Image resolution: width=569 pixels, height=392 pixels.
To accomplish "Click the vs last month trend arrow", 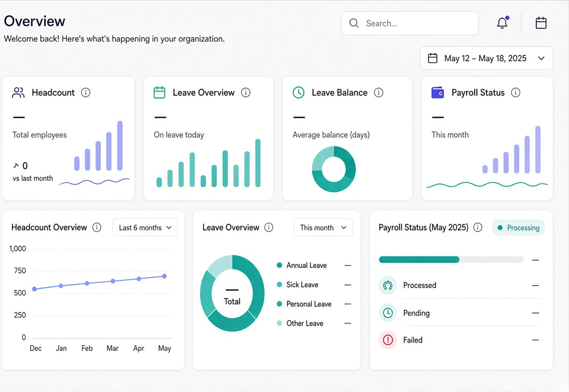I will (x=16, y=166).
